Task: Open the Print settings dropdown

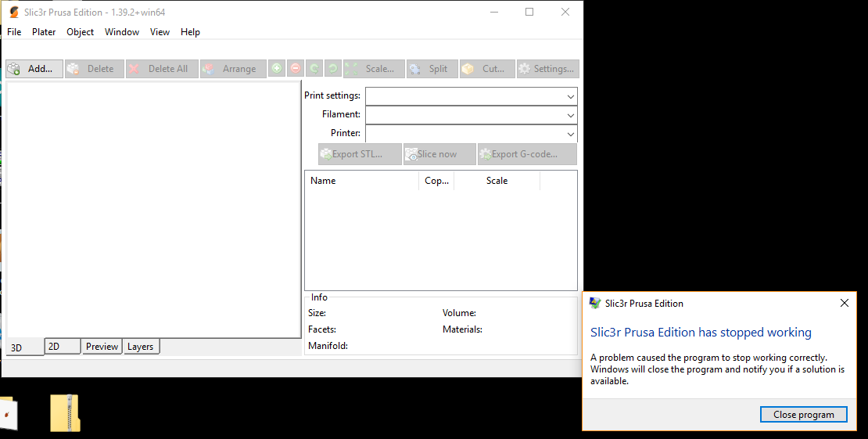Action: [x=471, y=96]
